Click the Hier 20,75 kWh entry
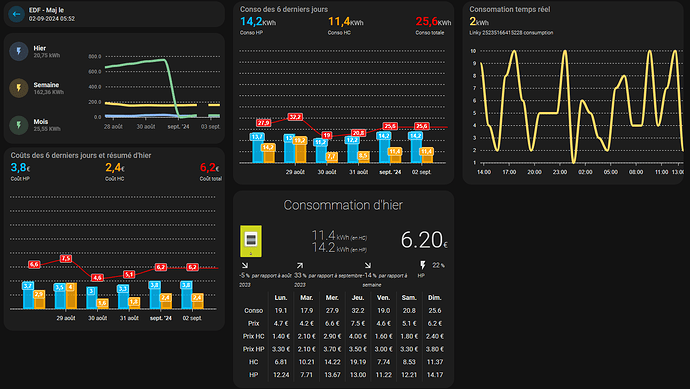 pyautogui.click(x=47, y=51)
